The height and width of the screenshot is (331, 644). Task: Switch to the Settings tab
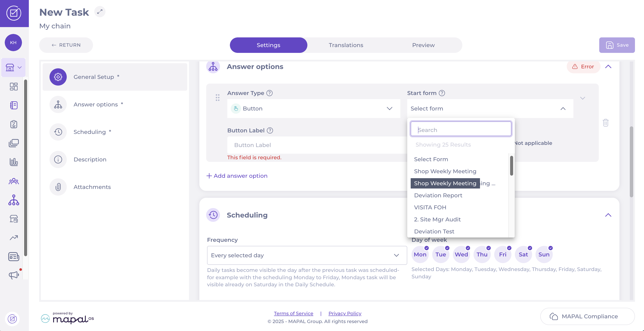point(268,45)
